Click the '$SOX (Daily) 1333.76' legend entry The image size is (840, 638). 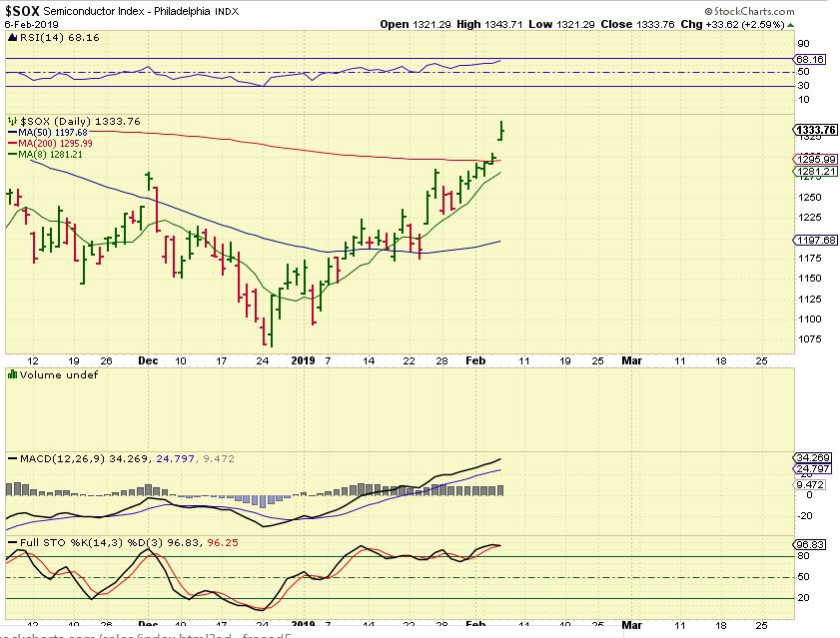pos(80,122)
